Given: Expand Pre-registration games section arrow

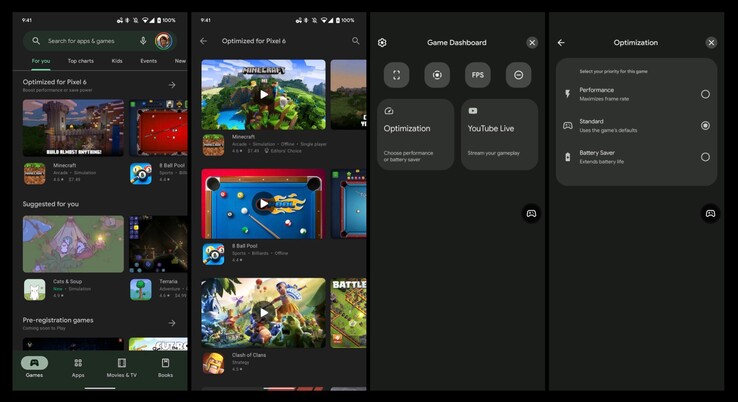Looking at the screenshot, I should pos(172,323).
